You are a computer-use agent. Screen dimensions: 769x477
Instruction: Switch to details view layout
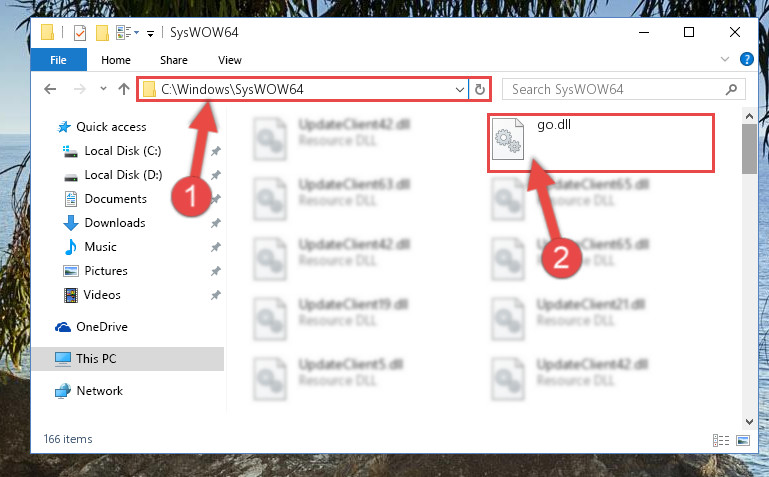coord(720,440)
